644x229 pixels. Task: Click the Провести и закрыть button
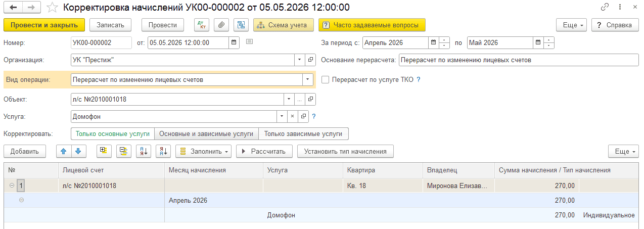click(44, 25)
